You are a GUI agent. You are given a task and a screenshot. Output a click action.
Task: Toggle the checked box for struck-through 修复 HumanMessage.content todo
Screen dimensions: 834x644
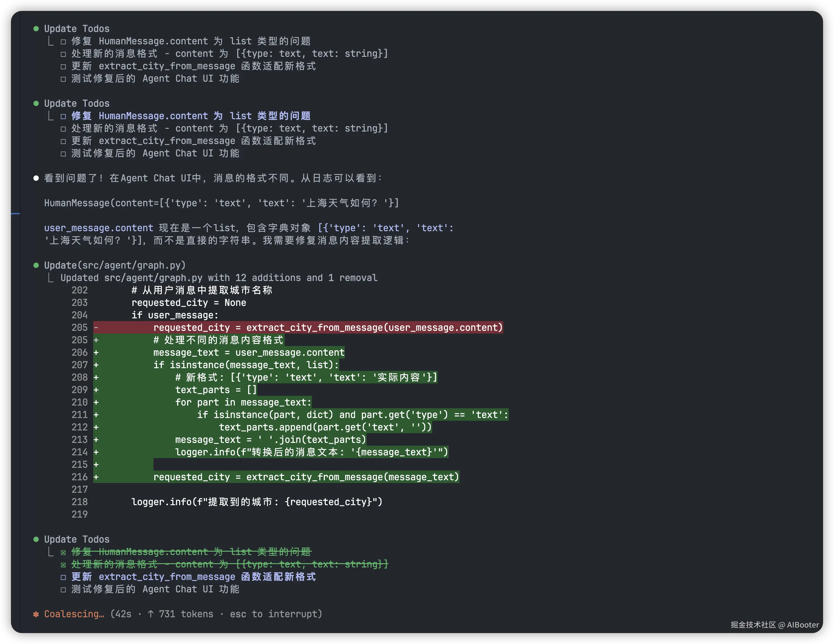(63, 552)
